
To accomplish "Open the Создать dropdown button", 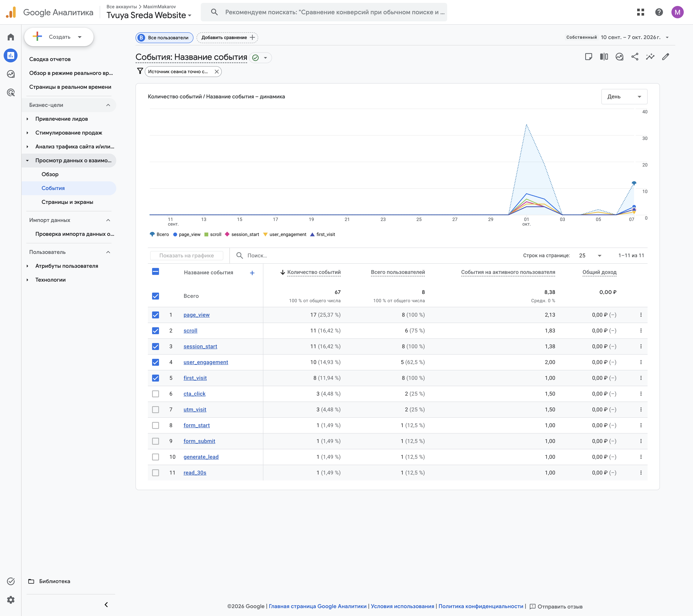I will (59, 37).
